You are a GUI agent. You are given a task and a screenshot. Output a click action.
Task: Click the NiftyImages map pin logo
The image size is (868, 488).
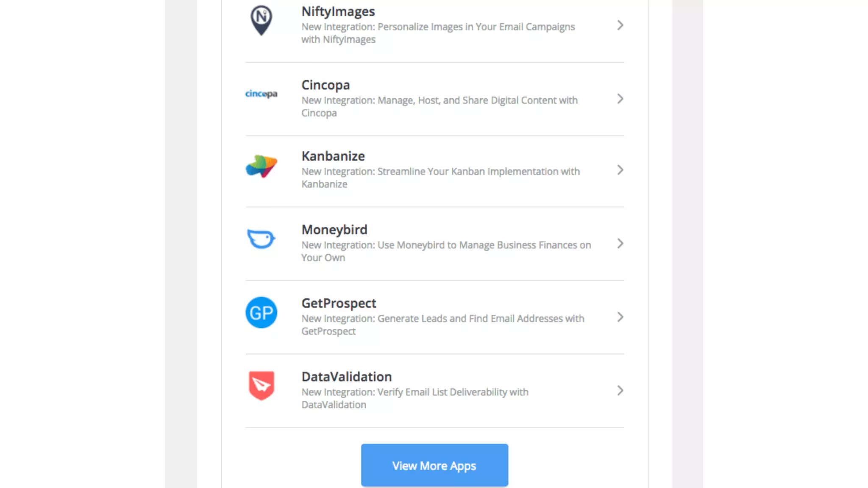[261, 20]
